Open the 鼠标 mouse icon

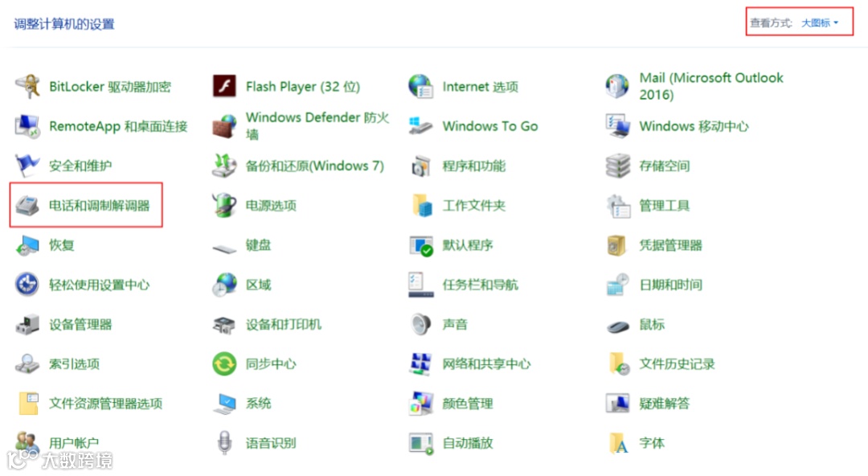pos(617,326)
